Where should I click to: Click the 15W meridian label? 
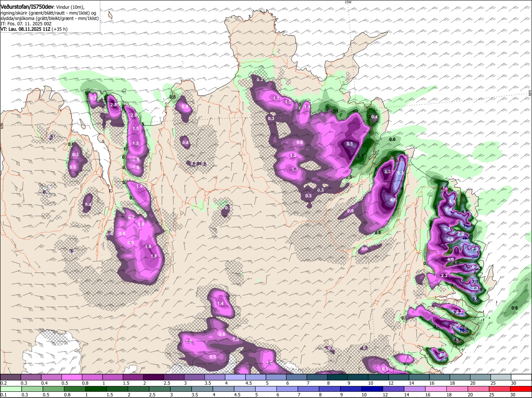point(348,2)
